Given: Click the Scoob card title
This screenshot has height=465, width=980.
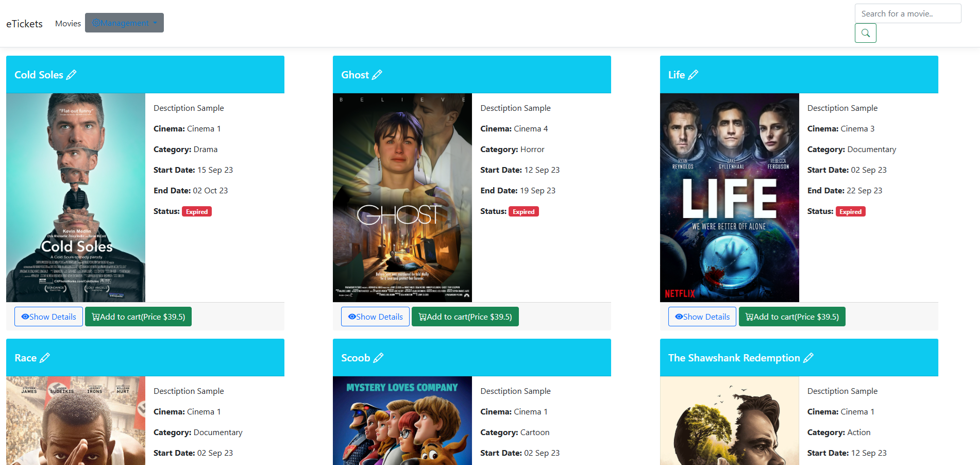Looking at the screenshot, I should (x=356, y=358).
